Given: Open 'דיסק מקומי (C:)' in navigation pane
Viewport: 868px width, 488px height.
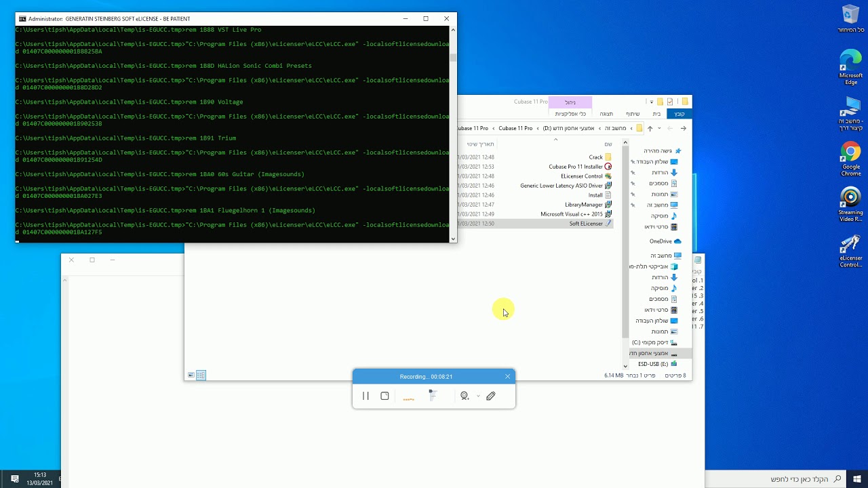Looking at the screenshot, I should tap(654, 342).
